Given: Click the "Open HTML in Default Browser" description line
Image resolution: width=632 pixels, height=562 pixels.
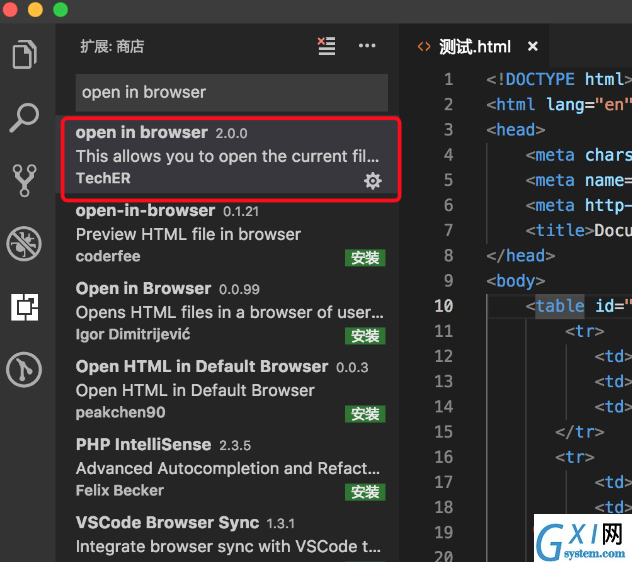Looking at the screenshot, I should [195, 390].
